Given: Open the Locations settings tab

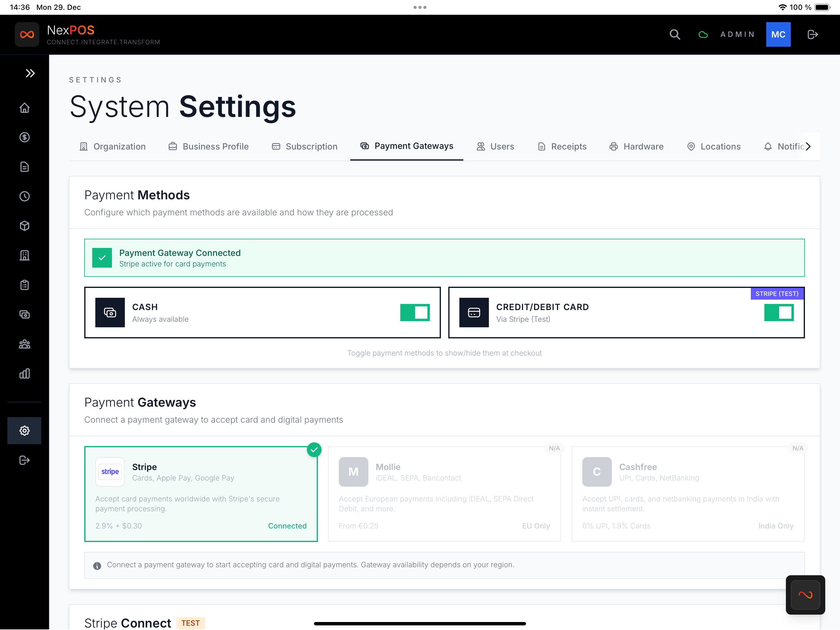Looking at the screenshot, I should pyautogui.click(x=714, y=147).
